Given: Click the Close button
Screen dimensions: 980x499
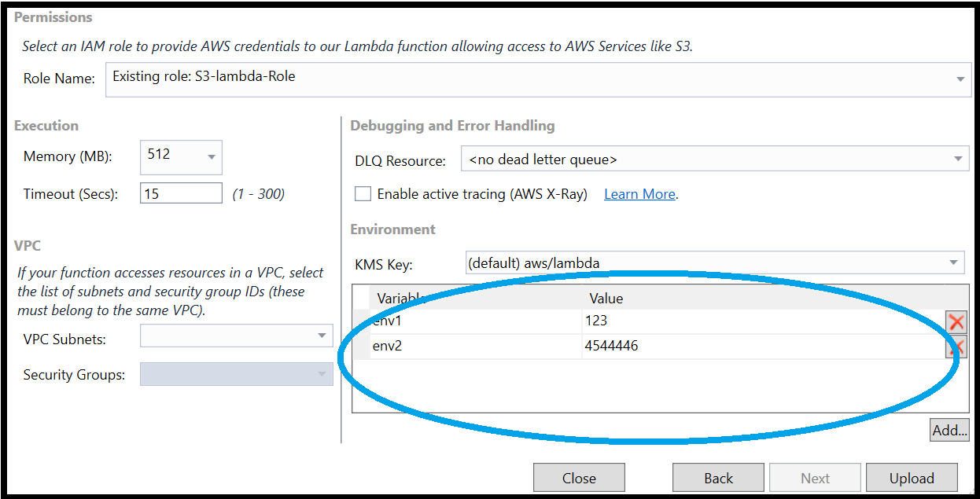Looking at the screenshot, I should pos(579,478).
